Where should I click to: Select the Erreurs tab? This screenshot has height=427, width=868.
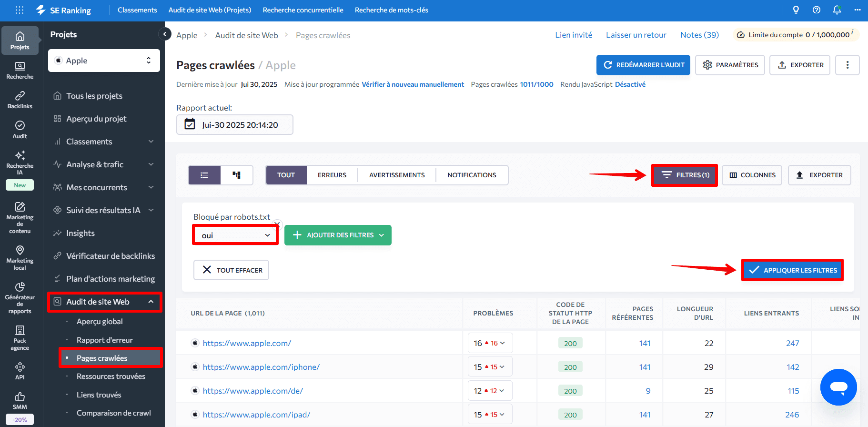[332, 175]
